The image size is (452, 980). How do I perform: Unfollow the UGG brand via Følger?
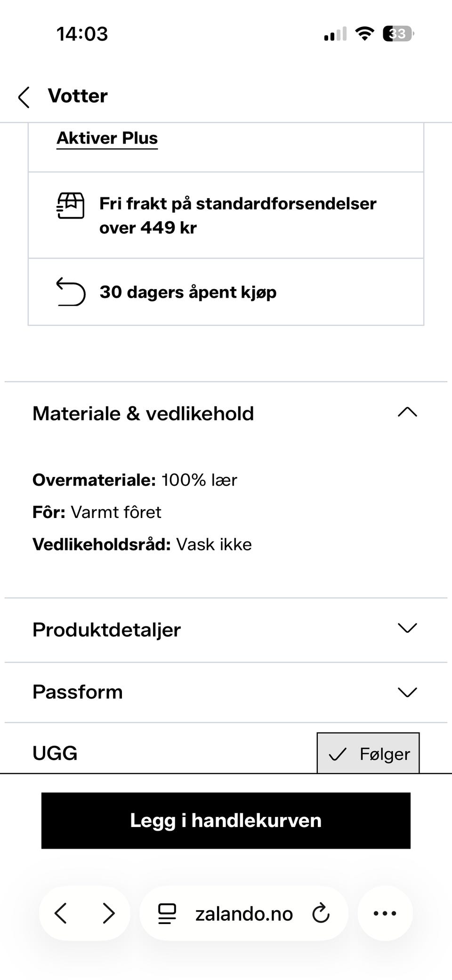click(x=368, y=753)
